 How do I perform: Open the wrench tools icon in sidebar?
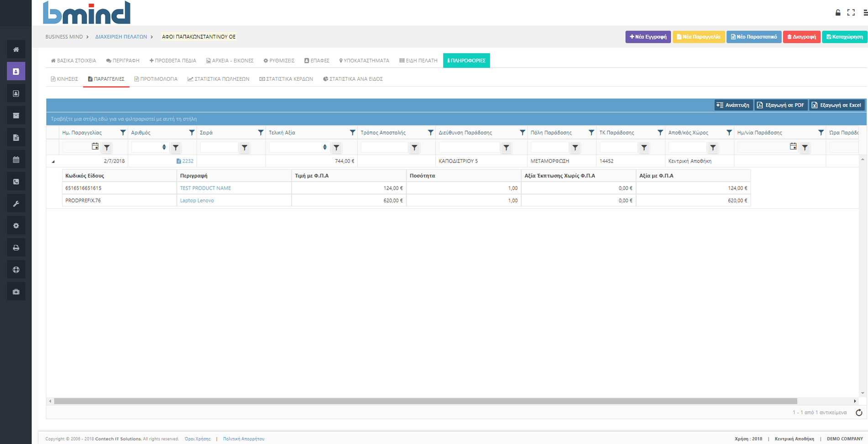(16, 204)
